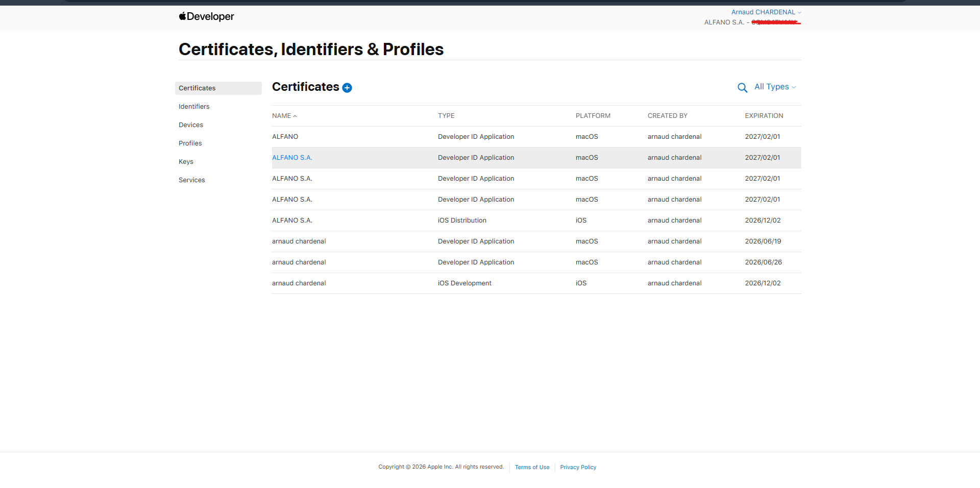Click the Apple Developer logo

pos(206,16)
